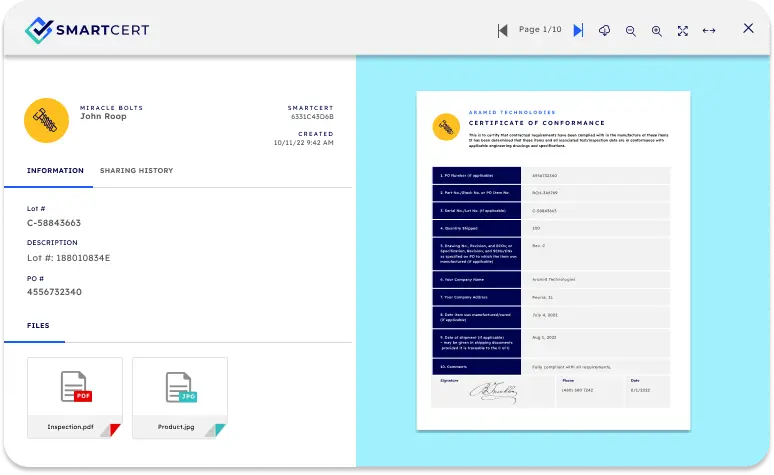Go to the first page arrow
Screen dimensions: 774x475
503,31
